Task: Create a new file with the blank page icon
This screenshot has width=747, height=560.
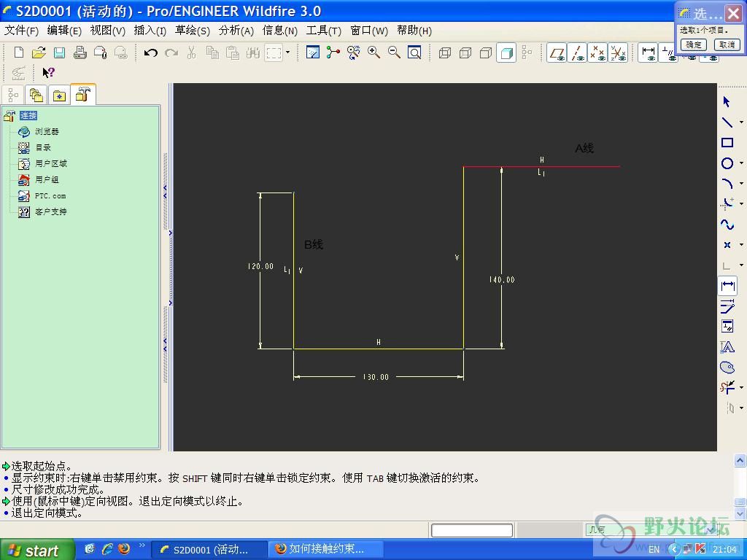Action: (18, 52)
